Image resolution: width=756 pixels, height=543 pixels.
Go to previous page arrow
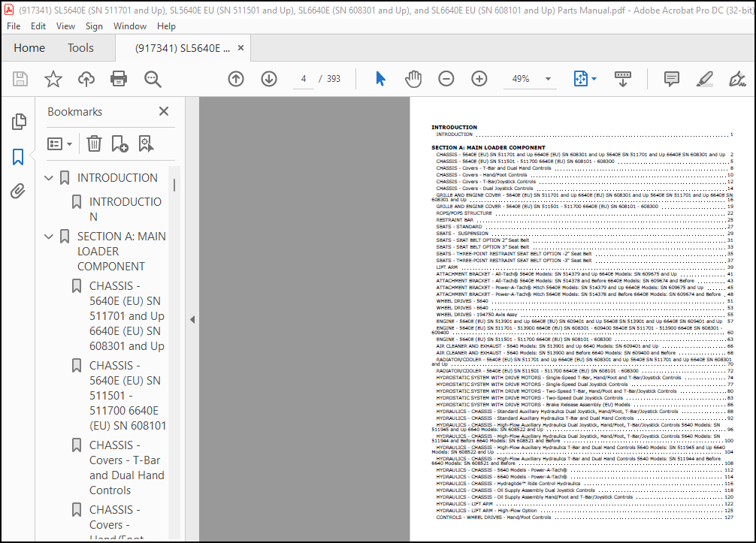point(236,79)
